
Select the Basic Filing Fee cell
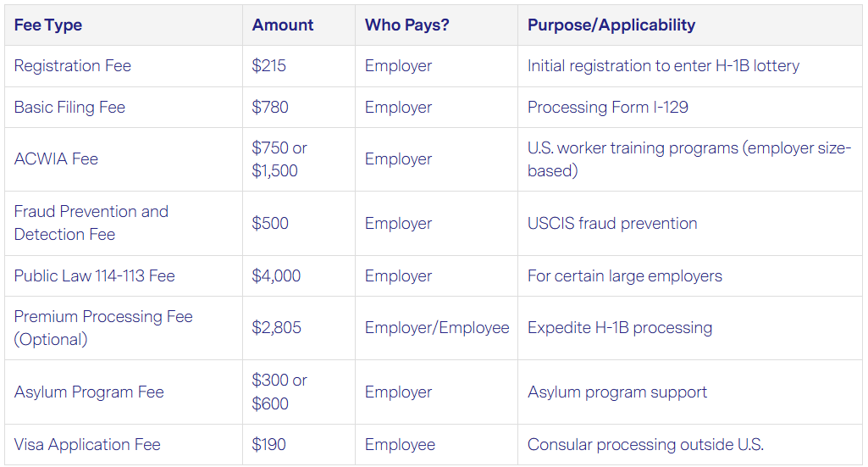(x=69, y=108)
